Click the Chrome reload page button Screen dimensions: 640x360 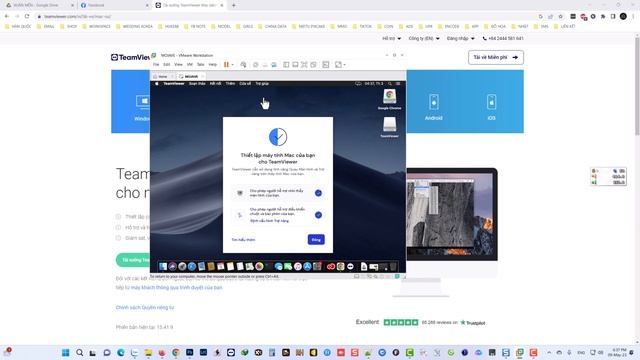(27, 16)
